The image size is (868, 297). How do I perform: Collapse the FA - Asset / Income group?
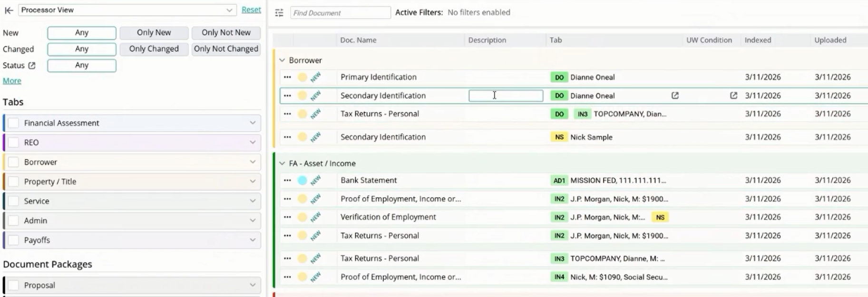pos(282,163)
